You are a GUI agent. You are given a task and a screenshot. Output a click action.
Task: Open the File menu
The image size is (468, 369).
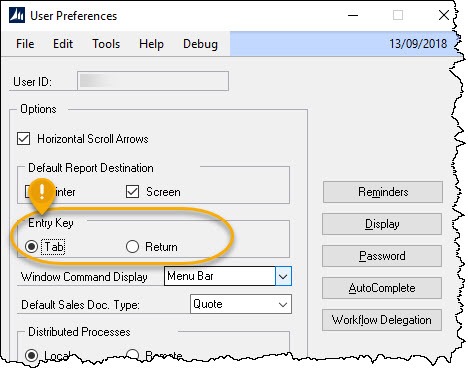tap(25, 44)
